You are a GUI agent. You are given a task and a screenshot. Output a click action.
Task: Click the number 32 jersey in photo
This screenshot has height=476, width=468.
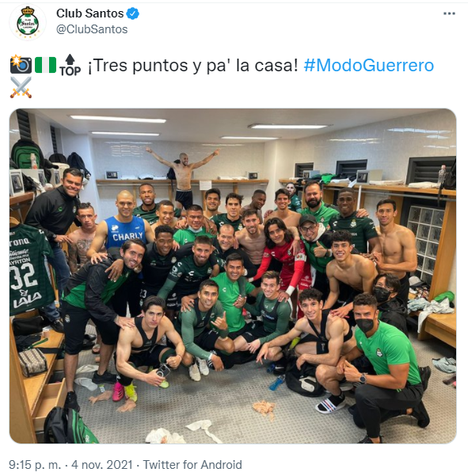pyautogui.click(x=29, y=268)
